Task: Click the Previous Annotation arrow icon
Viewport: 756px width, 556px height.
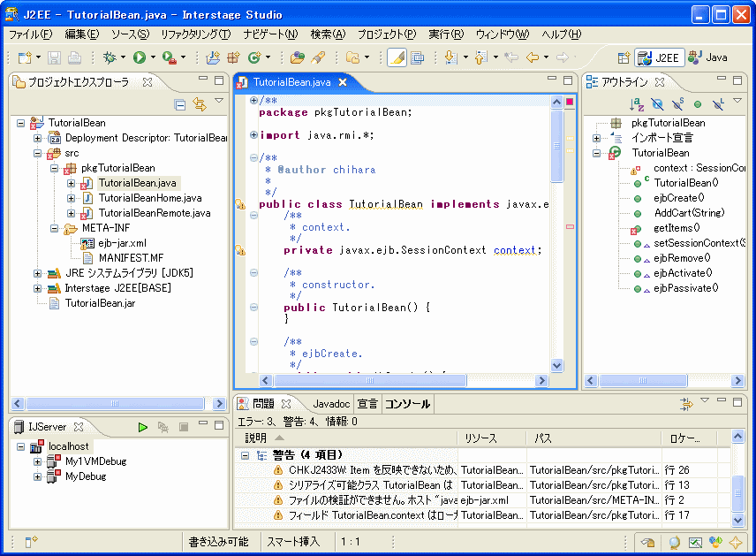Action: click(480, 58)
